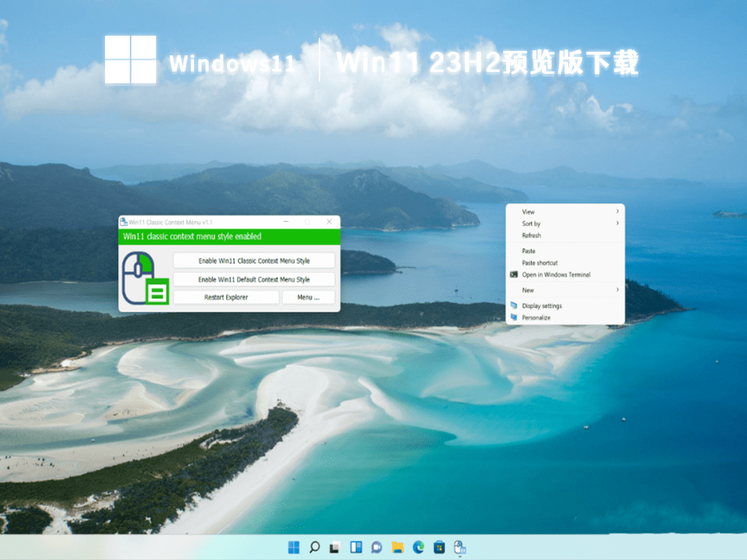Open Microsoft Store from the taskbar
The height and width of the screenshot is (560, 747).
coord(438,547)
